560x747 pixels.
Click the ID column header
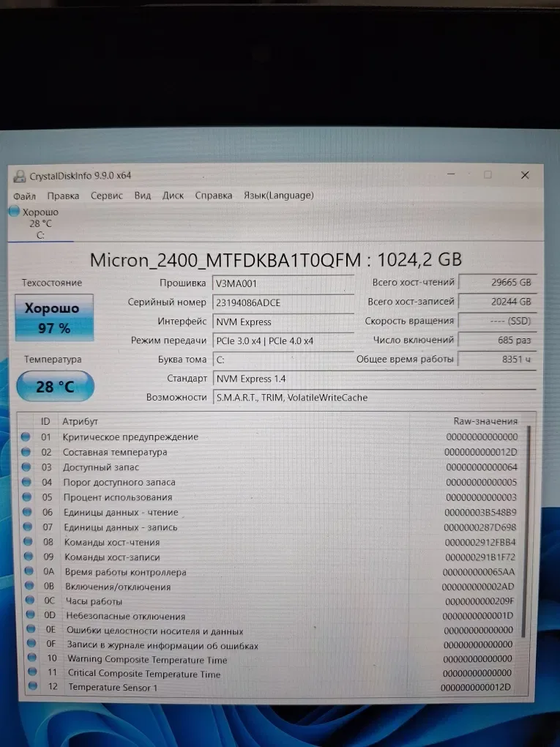click(45, 421)
